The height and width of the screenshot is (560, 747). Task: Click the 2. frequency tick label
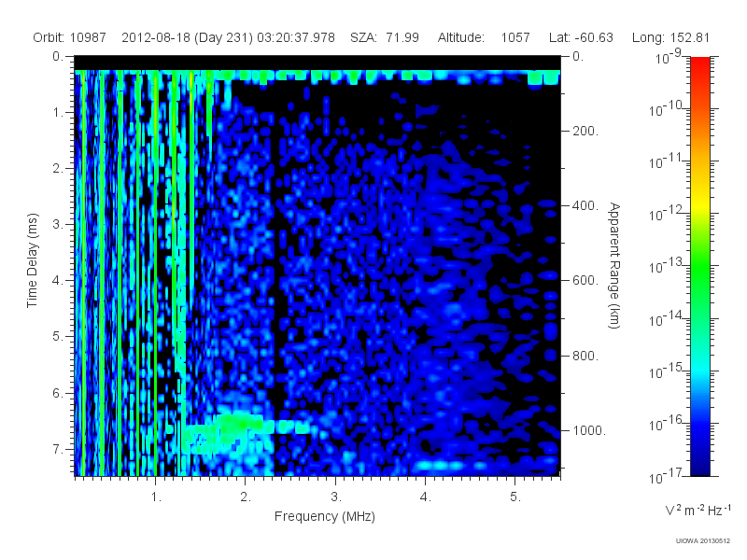tap(246, 497)
